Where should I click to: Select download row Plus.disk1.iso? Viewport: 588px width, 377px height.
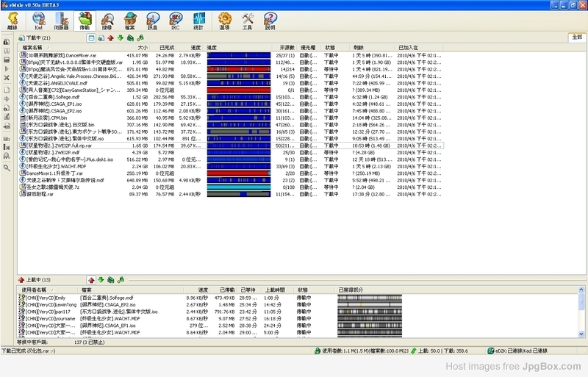[x=231, y=159]
